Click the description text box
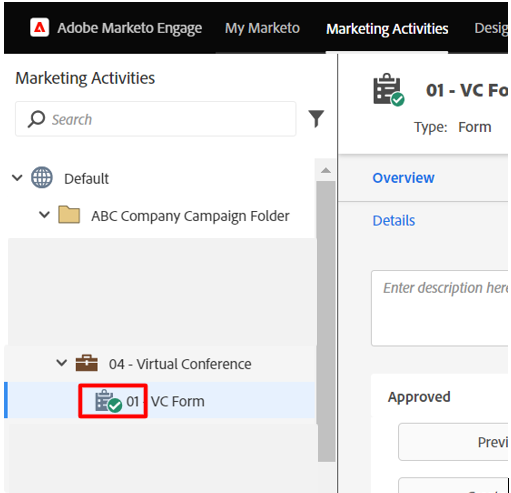The height and width of the screenshot is (493, 511). click(440, 308)
